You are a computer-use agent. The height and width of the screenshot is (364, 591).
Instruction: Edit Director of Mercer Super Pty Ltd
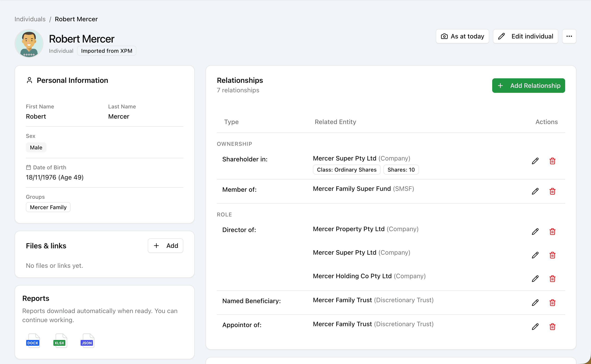click(535, 255)
